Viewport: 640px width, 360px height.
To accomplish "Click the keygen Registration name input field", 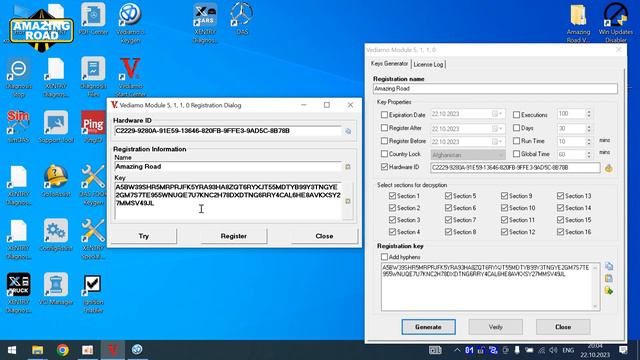I will coord(495,89).
